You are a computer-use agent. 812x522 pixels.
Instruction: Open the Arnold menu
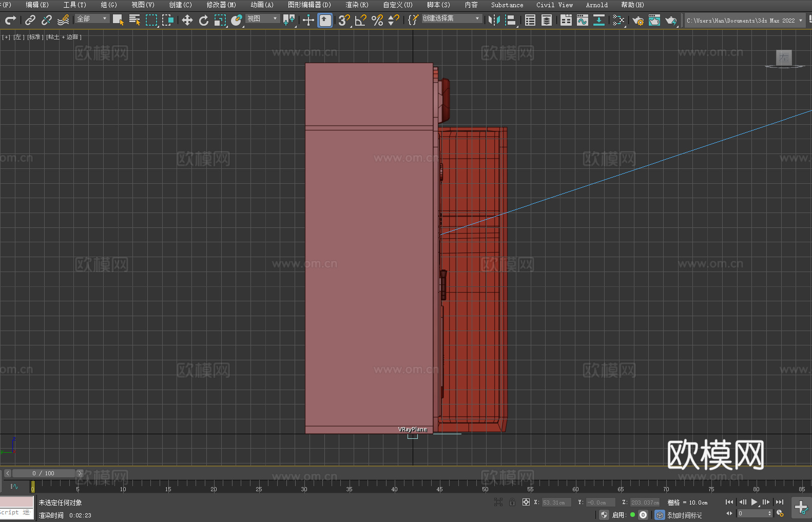[x=596, y=5]
